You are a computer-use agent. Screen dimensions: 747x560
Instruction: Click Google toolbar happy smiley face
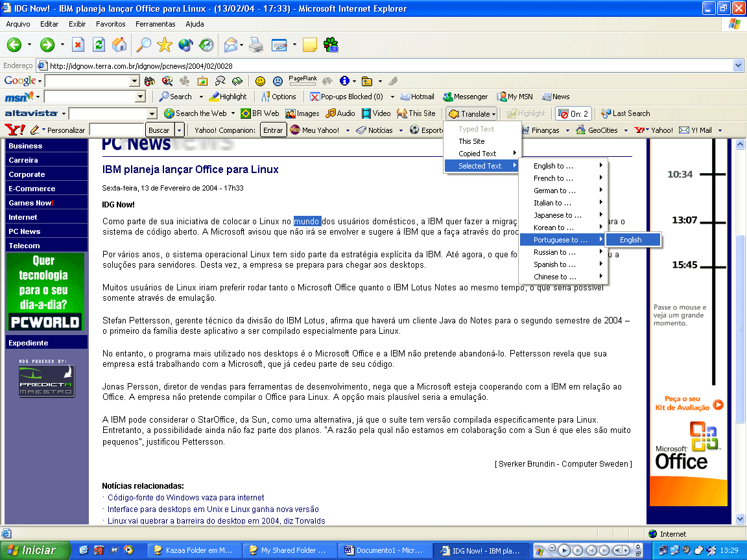coord(260,81)
